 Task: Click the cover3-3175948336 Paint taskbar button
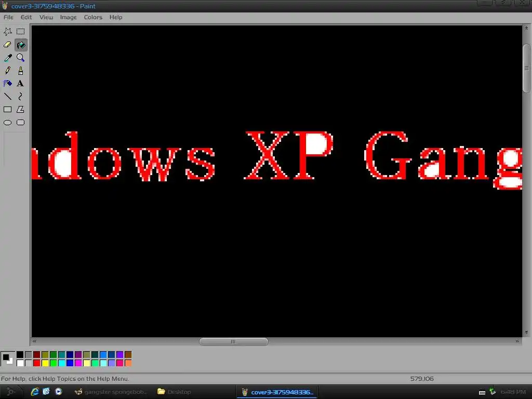[277, 392]
